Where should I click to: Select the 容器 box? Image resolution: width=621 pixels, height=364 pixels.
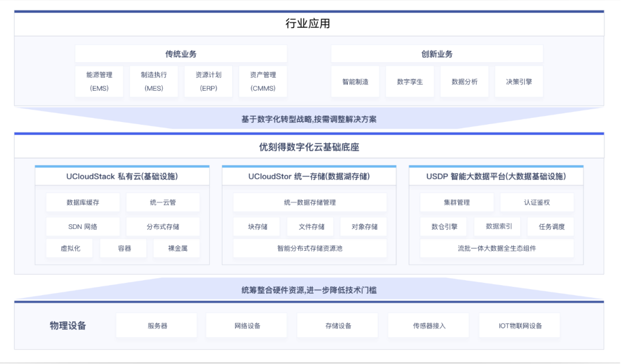point(124,248)
